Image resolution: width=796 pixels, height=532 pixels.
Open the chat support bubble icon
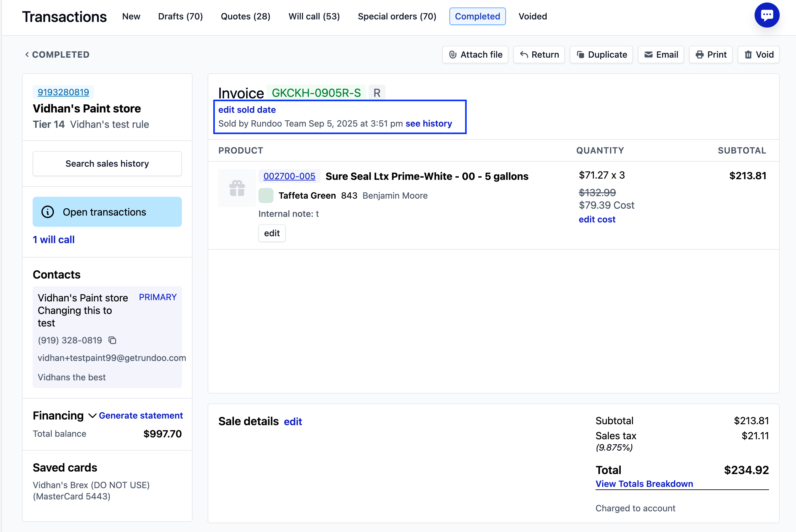point(767,15)
